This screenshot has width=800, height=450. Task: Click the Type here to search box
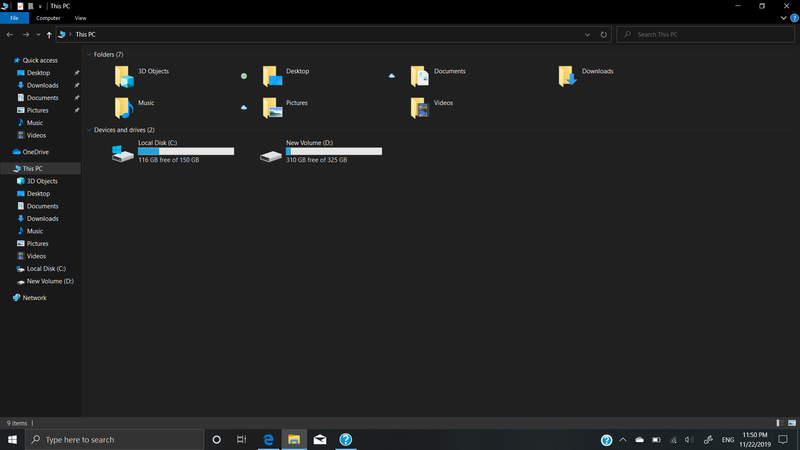(x=114, y=439)
